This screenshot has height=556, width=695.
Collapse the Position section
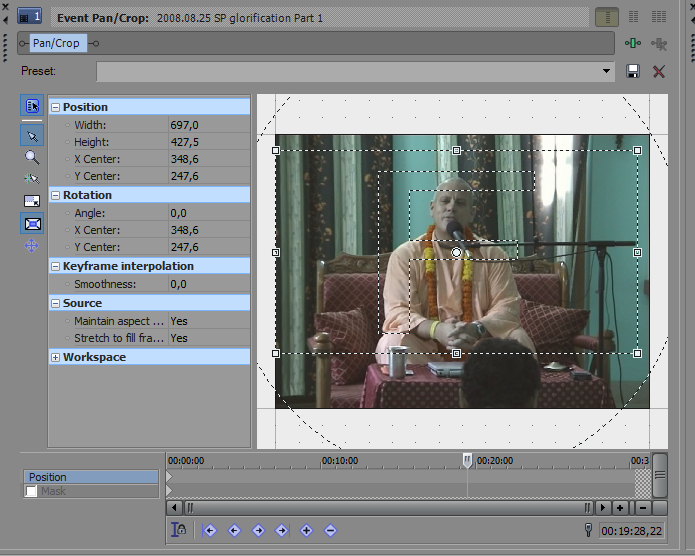[55, 107]
